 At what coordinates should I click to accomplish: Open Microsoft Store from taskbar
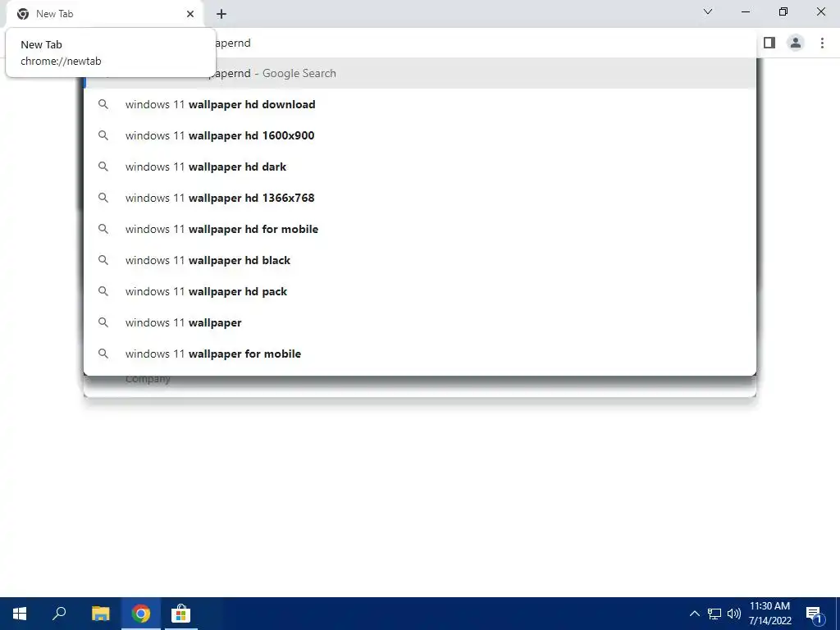[181, 614]
